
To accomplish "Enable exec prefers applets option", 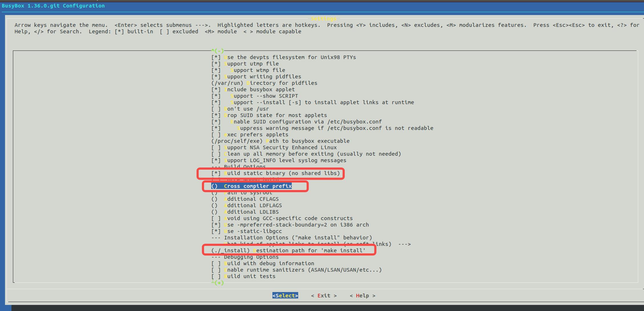I will pyautogui.click(x=250, y=134).
